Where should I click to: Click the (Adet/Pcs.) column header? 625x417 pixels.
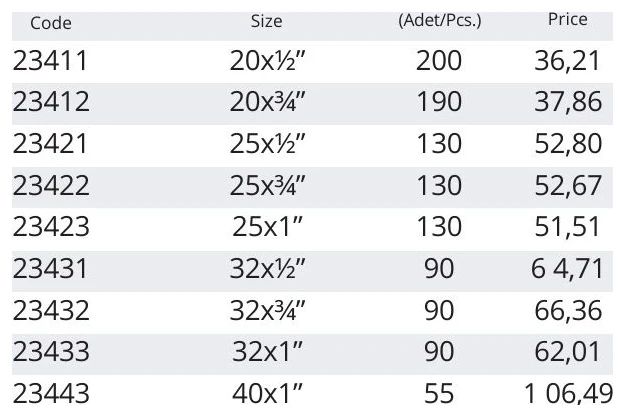pos(440,20)
